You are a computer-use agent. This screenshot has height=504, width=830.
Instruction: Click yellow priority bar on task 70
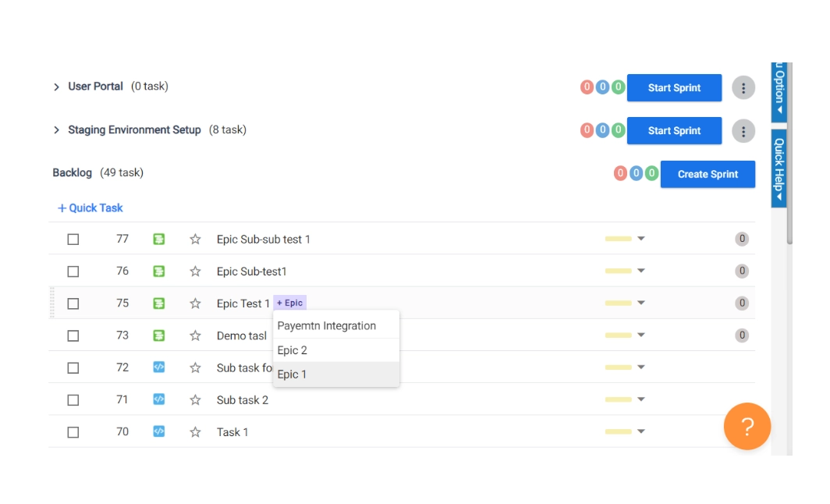coord(618,431)
